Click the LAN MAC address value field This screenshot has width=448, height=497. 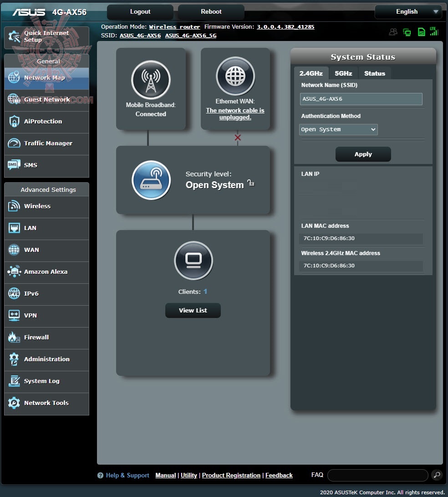(x=361, y=238)
